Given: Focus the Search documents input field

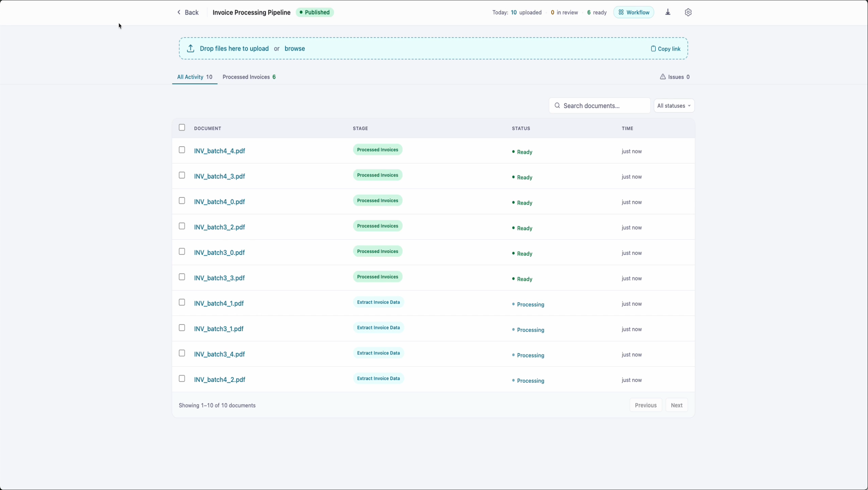Looking at the screenshot, I should pyautogui.click(x=599, y=106).
